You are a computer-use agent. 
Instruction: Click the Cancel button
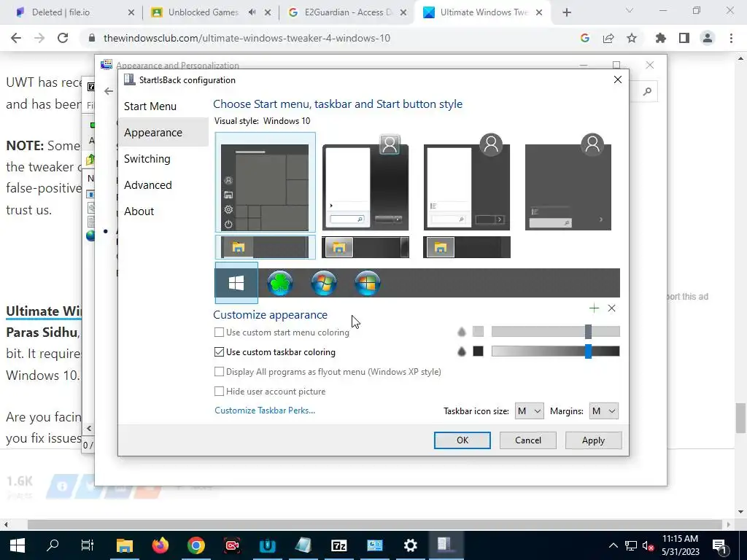coord(528,440)
